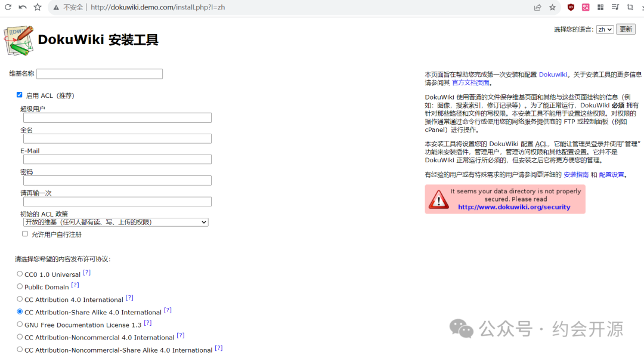This screenshot has width=644, height=355.
Task: Click the red warning triangle in security notice
Action: pos(438,199)
